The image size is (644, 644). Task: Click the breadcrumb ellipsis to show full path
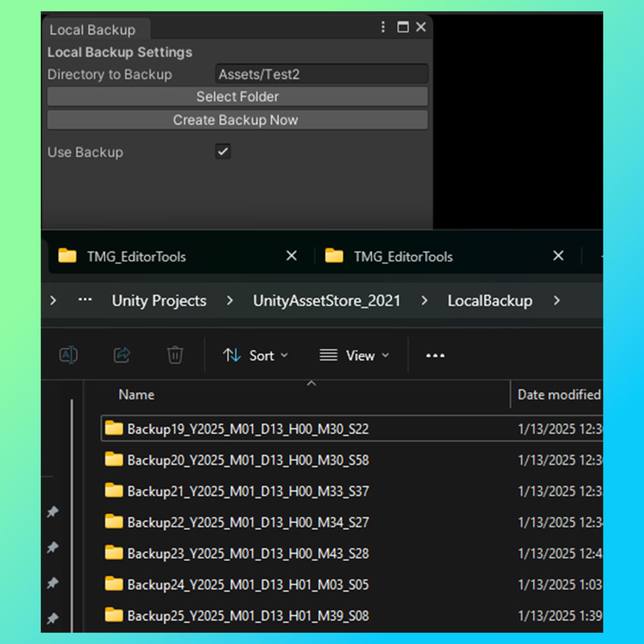[x=85, y=300]
